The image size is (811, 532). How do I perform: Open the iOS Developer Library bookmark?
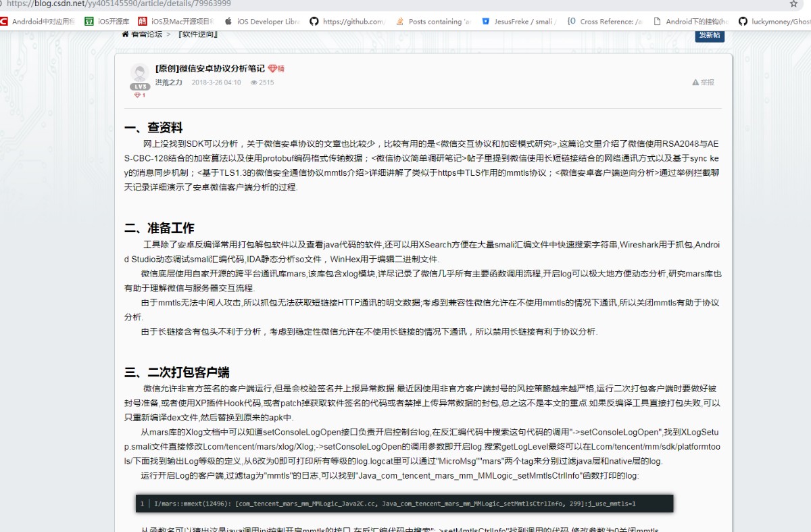[262, 22]
